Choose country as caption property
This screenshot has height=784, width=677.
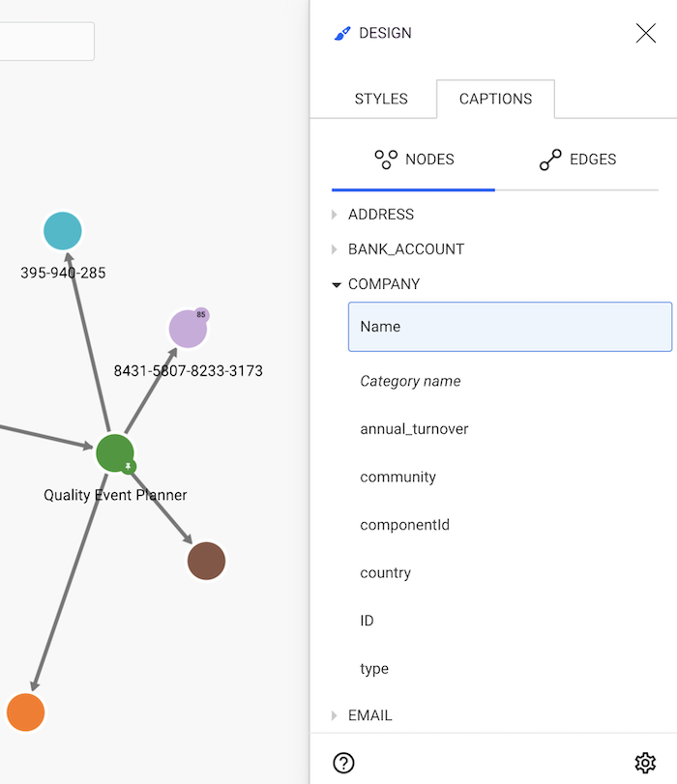(x=385, y=572)
